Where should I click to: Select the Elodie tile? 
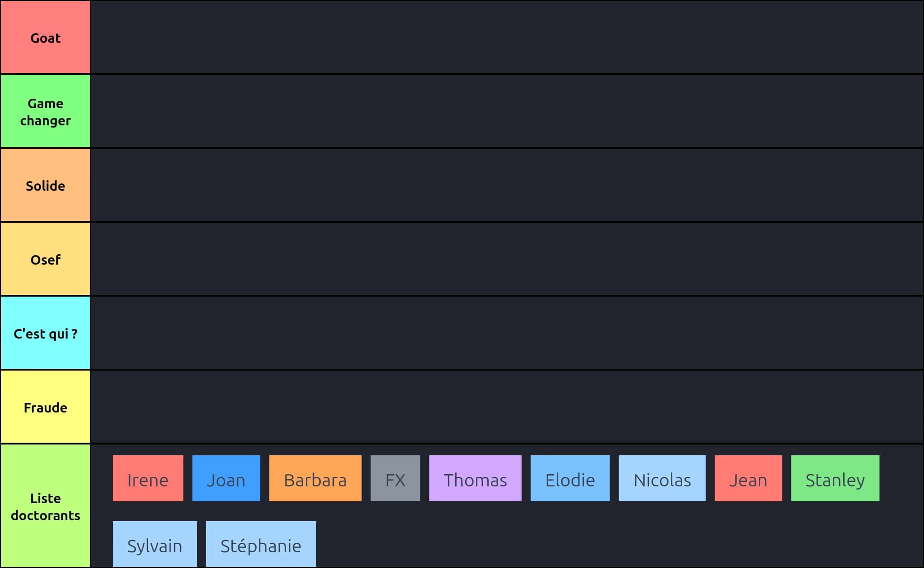coord(570,478)
